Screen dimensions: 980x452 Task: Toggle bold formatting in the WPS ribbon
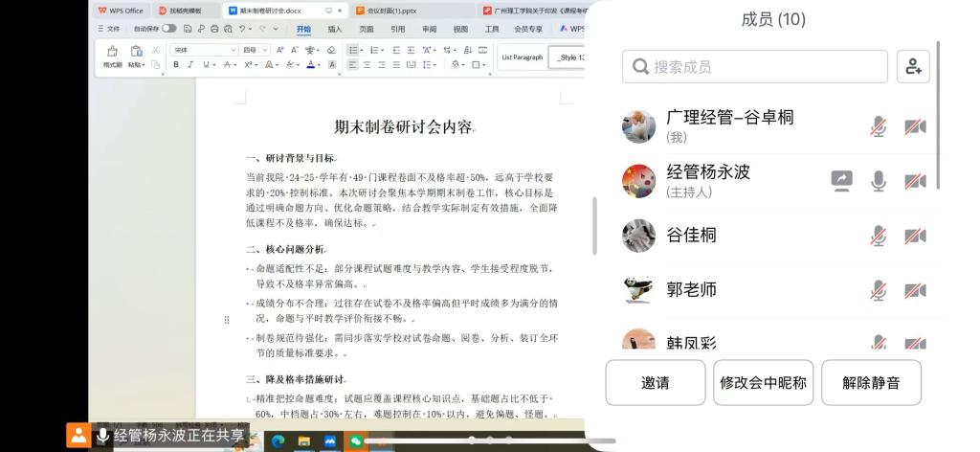click(x=176, y=65)
